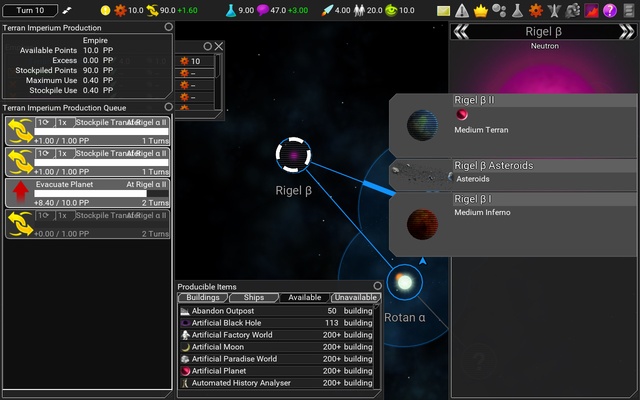640x400 pixels.
Task: Click the Rigel β I inferno planet image
Action: pyautogui.click(x=422, y=224)
